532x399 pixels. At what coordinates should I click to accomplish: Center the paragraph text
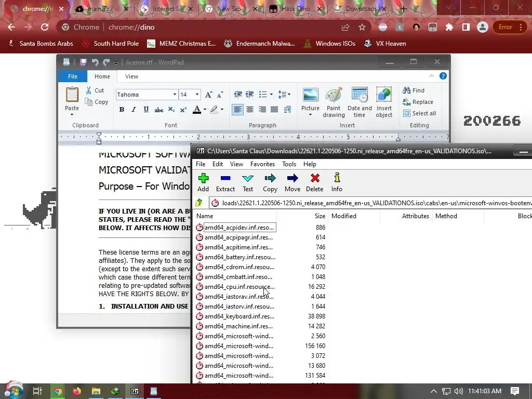tap(250, 109)
